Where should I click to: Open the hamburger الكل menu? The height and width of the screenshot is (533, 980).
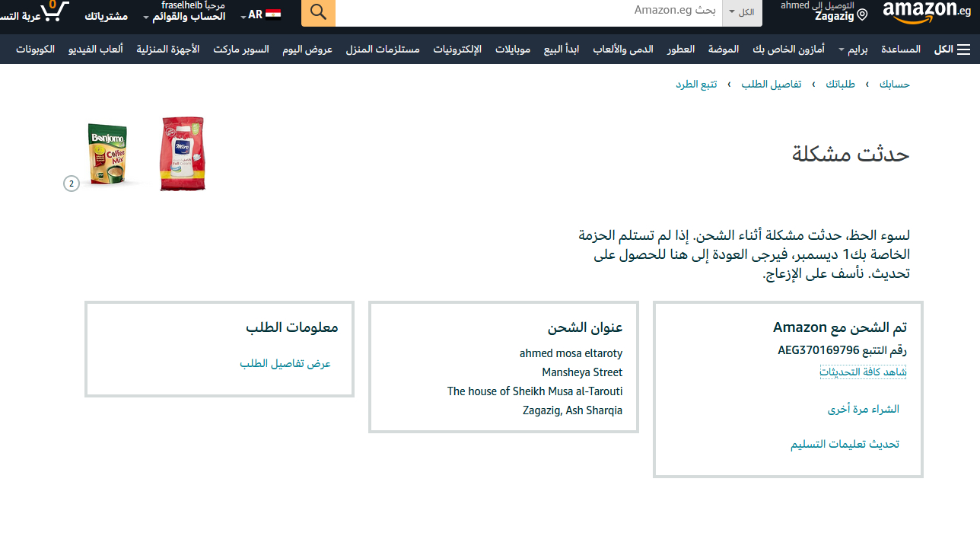tap(953, 49)
